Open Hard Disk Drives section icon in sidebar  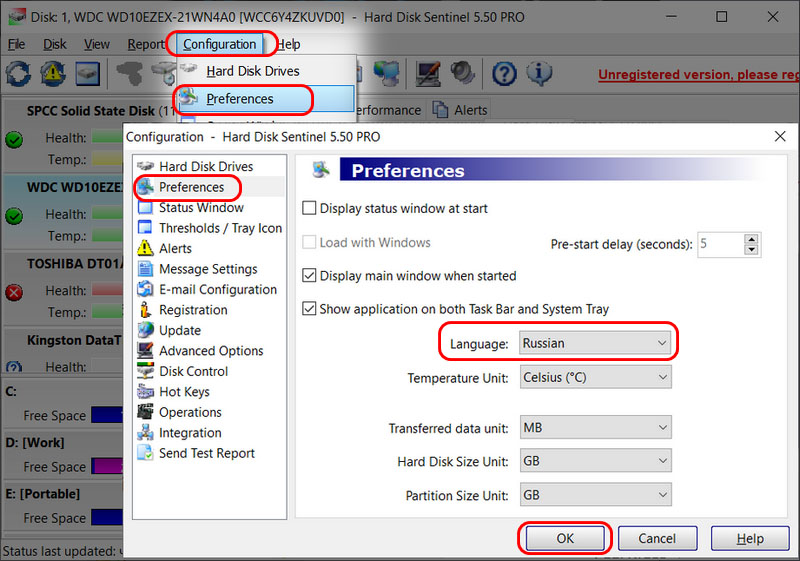point(145,166)
